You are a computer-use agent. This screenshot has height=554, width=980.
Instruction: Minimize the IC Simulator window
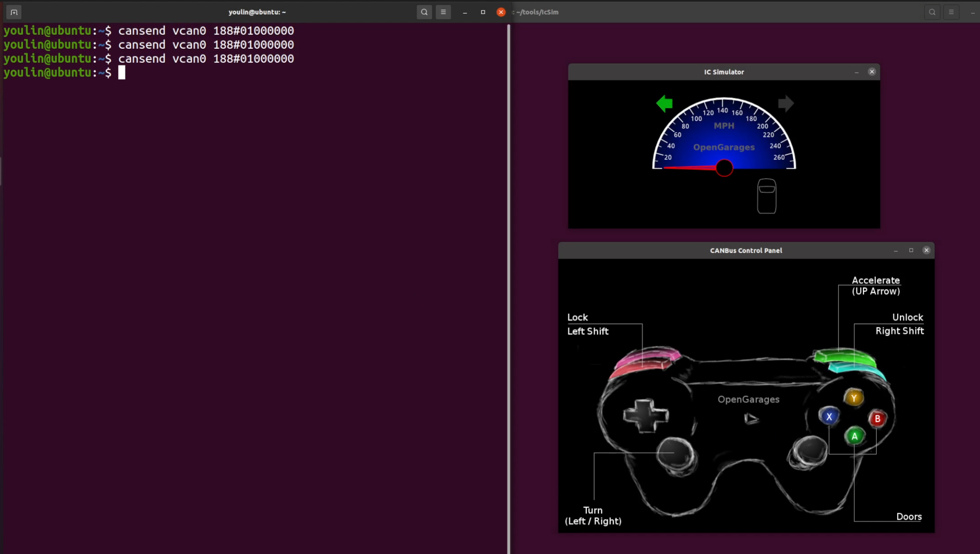pyautogui.click(x=857, y=72)
